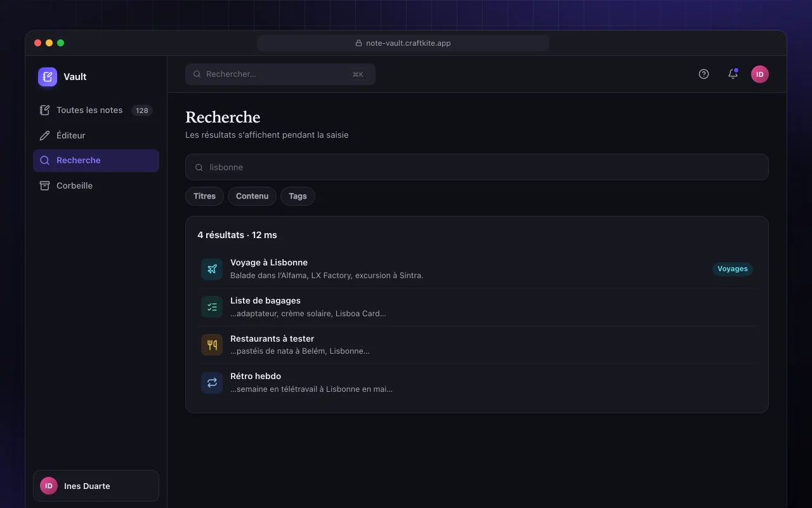This screenshot has height=508, width=812.
Task: Toggle the Titres filter chip
Action: [x=204, y=196]
